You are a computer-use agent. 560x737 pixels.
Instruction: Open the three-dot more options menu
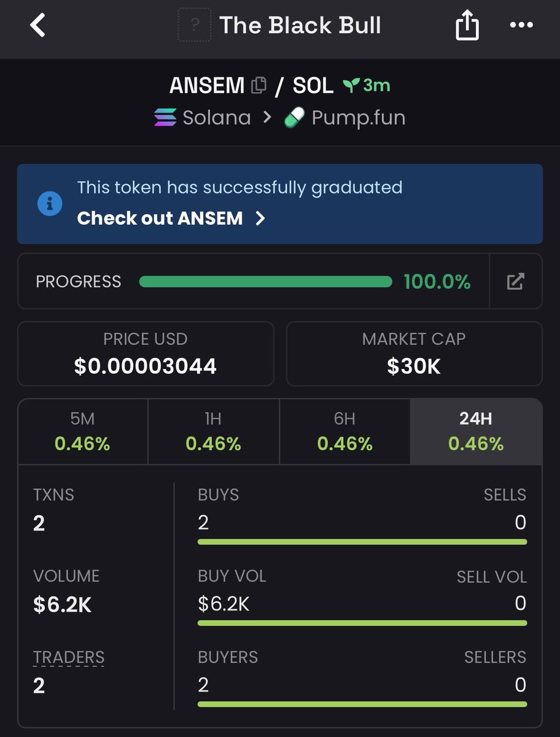[x=521, y=26]
